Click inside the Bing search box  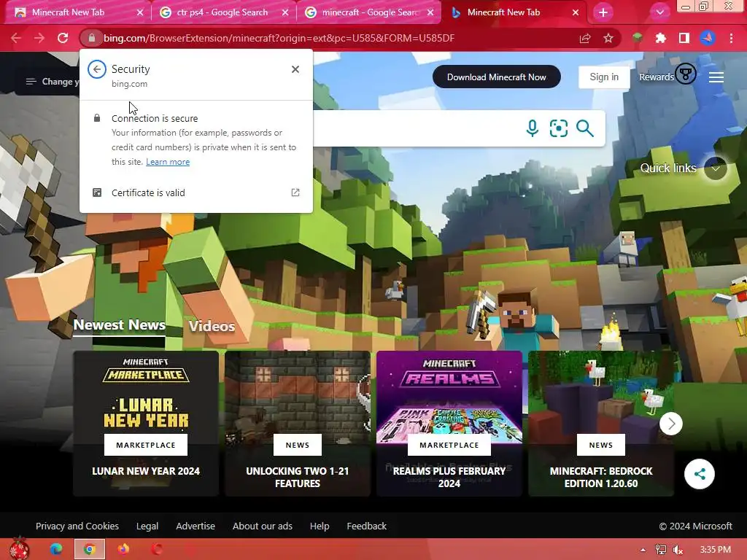[414, 128]
